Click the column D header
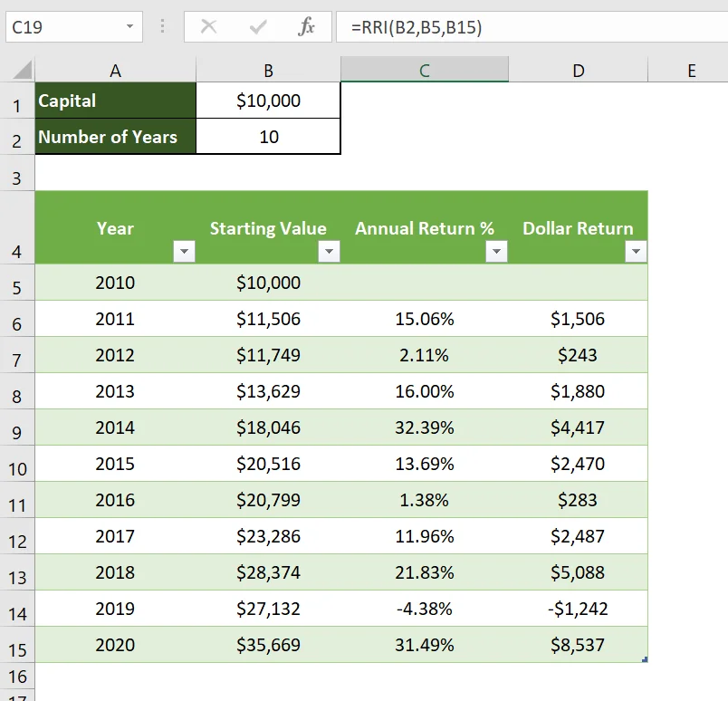728x701 pixels. (x=579, y=68)
